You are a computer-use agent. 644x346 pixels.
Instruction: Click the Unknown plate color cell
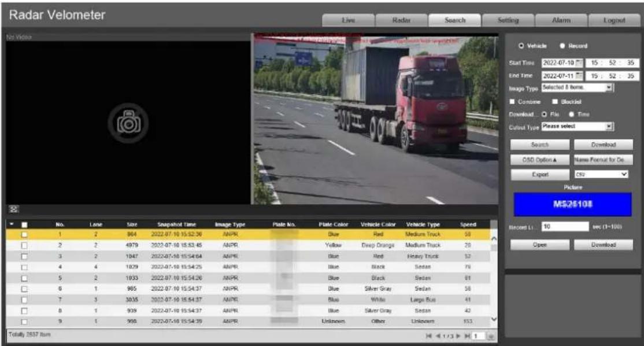[x=333, y=322]
